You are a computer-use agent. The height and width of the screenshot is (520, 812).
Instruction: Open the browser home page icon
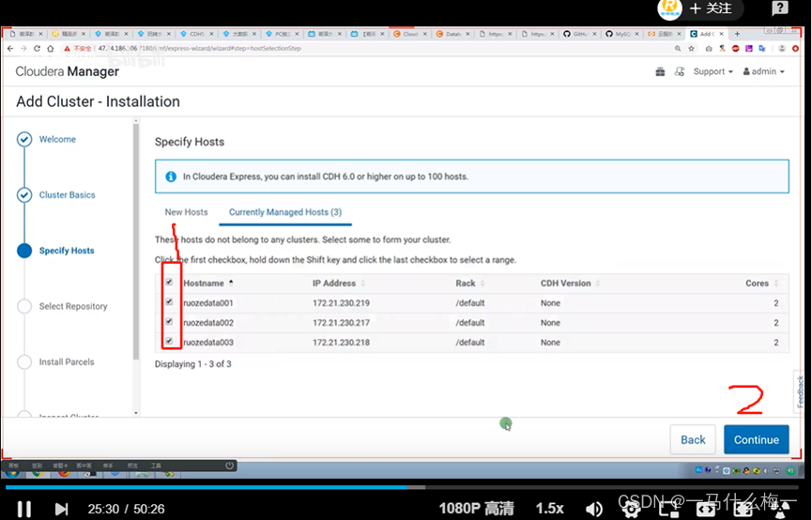51,48
